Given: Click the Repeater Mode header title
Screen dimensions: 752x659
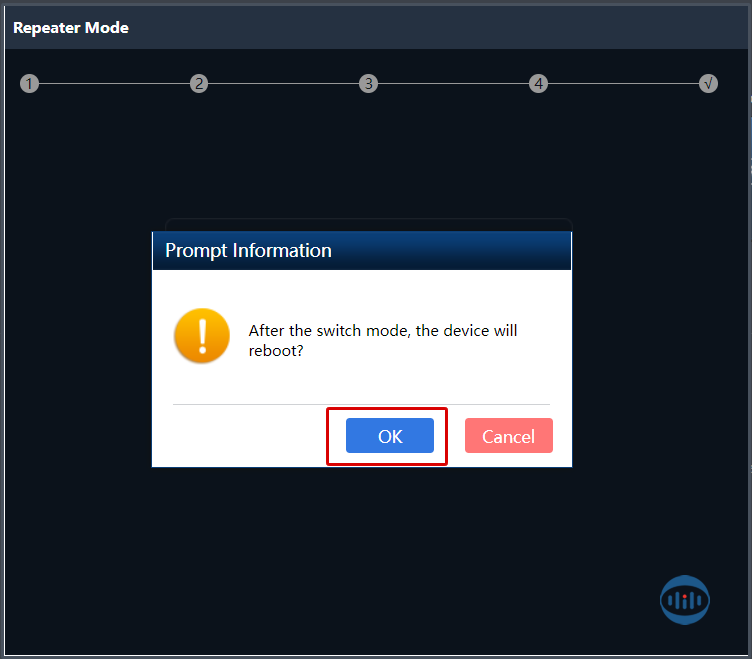Looking at the screenshot, I should (x=71, y=28).
